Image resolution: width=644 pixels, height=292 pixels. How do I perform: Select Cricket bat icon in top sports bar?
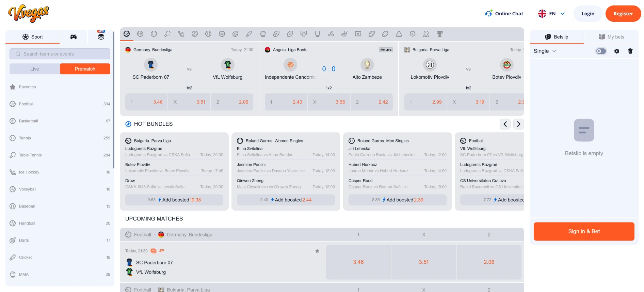pos(249,34)
